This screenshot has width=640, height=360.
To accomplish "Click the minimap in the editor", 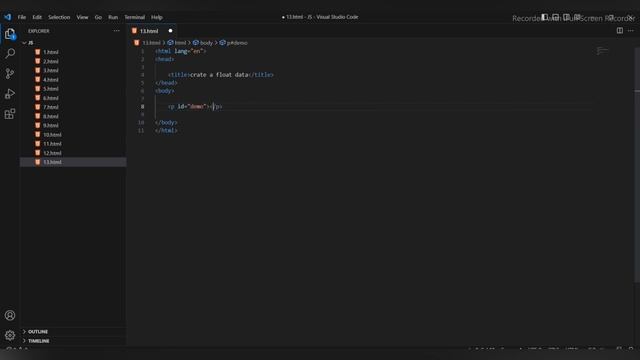I will [602, 51].
